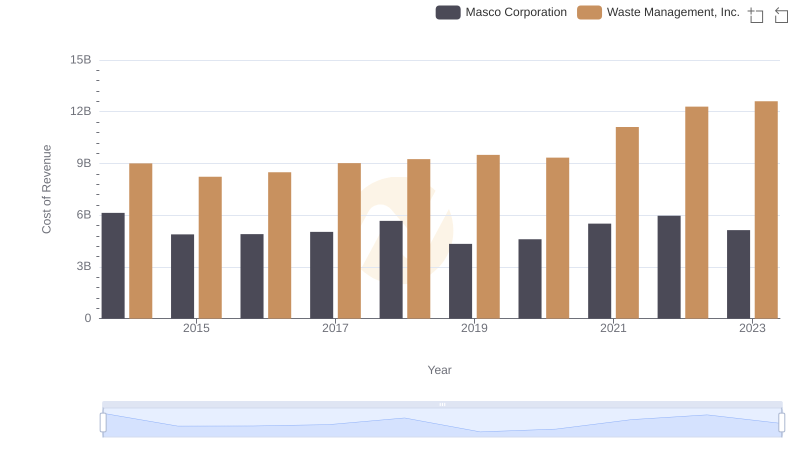The height and width of the screenshot is (461, 800).
Task: Click the Masco Corporation bar for 2015
Action: coord(183,276)
